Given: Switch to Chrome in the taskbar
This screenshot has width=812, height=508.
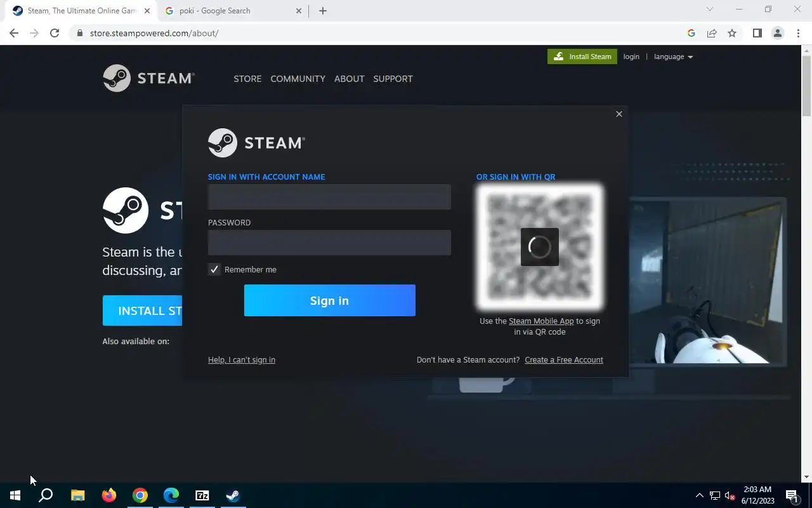Looking at the screenshot, I should pos(140,495).
